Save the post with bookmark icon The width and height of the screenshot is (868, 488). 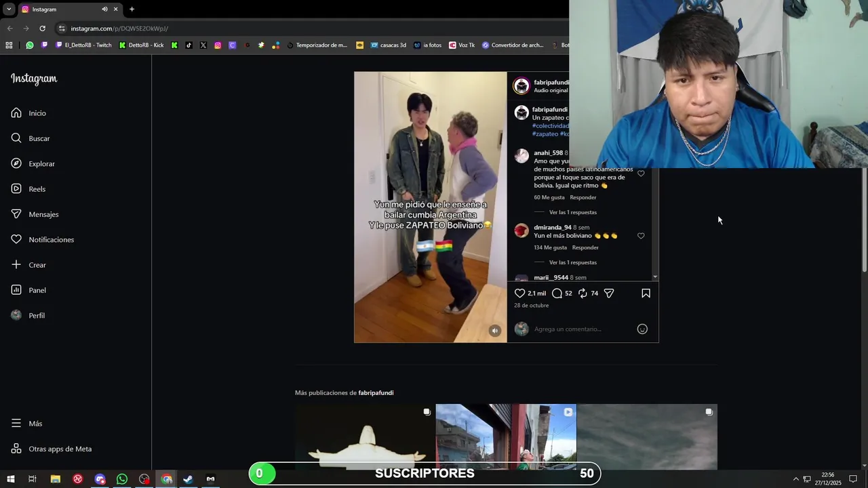tap(646, 293)
